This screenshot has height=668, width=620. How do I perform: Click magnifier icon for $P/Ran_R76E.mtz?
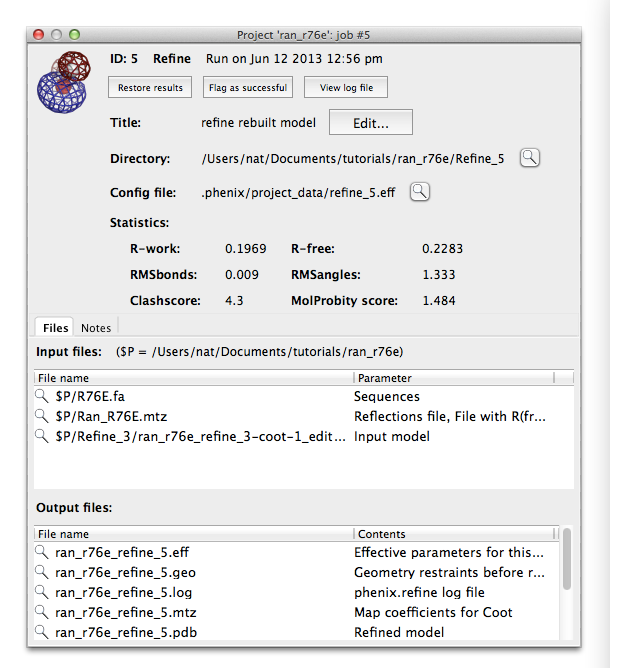pyautogui.click(x=42, y=416)
